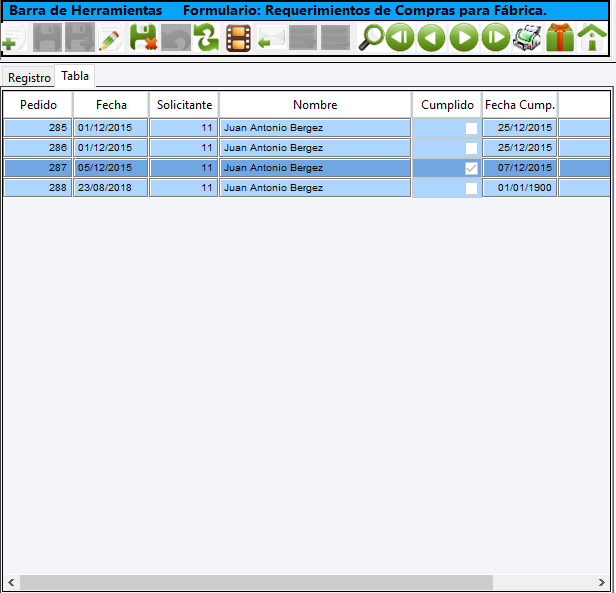
Task: Open the film strip icon
Action: coord(238,38)
